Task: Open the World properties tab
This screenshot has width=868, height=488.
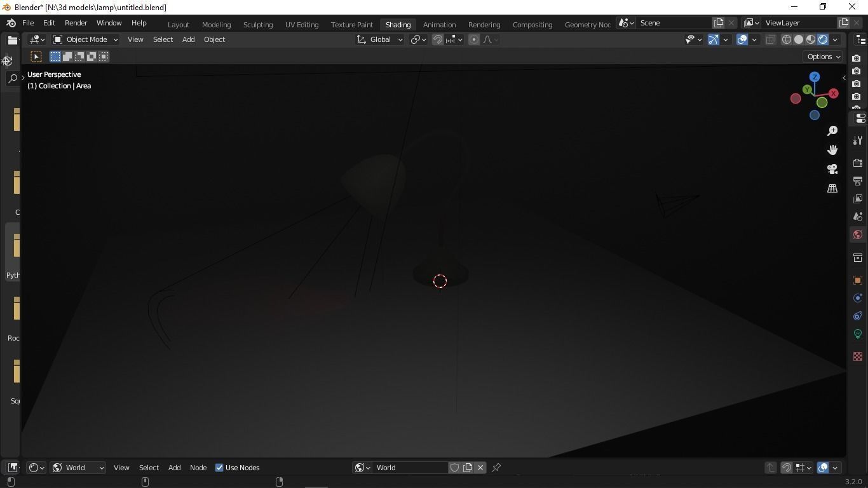Action: [858, 234]
